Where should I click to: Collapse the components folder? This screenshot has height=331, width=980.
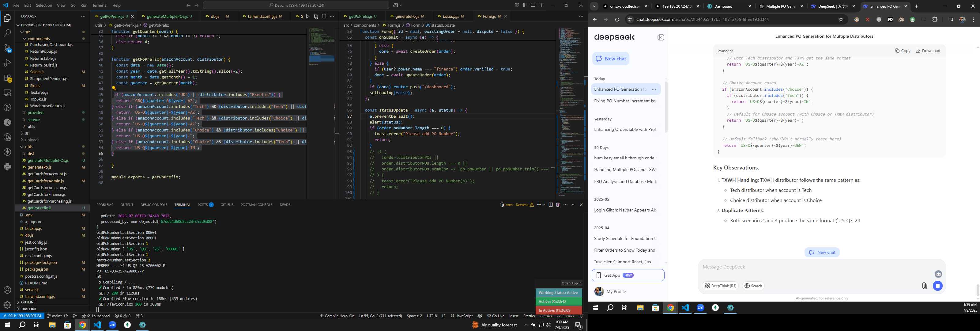39,39
